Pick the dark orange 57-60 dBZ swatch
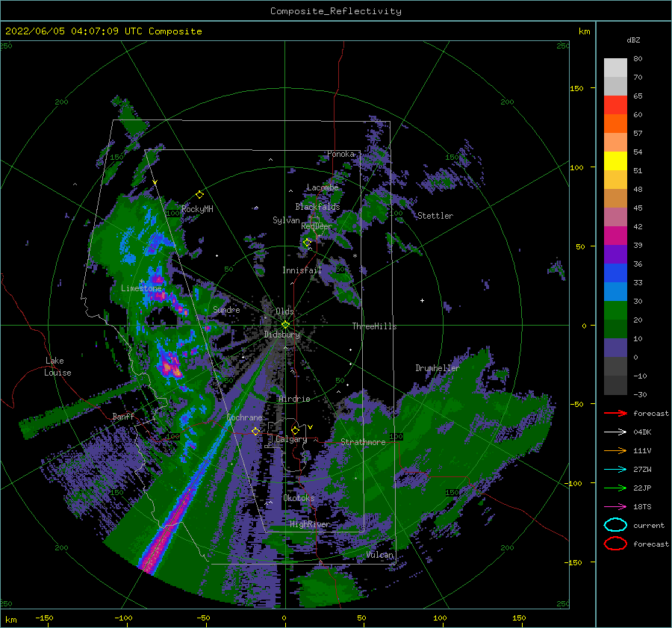This screenshot has width=672, height=628. click(615, 123)
